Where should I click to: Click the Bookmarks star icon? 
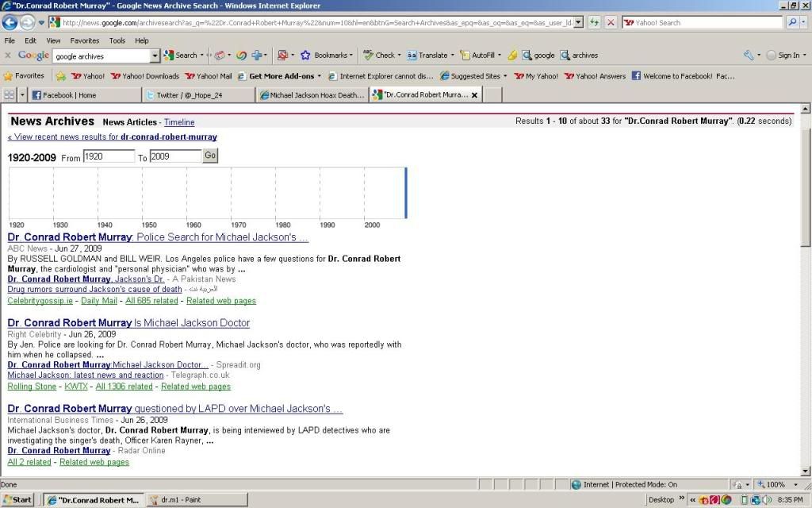(x=305, y=55)
